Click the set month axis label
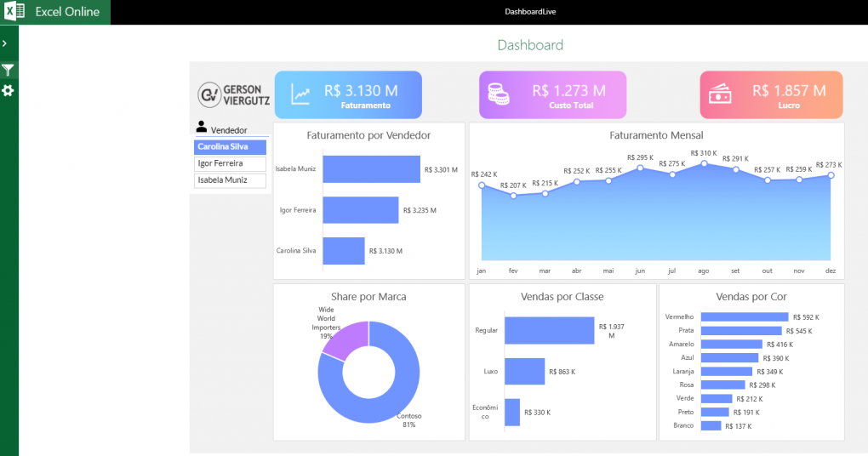 (735, 271)
